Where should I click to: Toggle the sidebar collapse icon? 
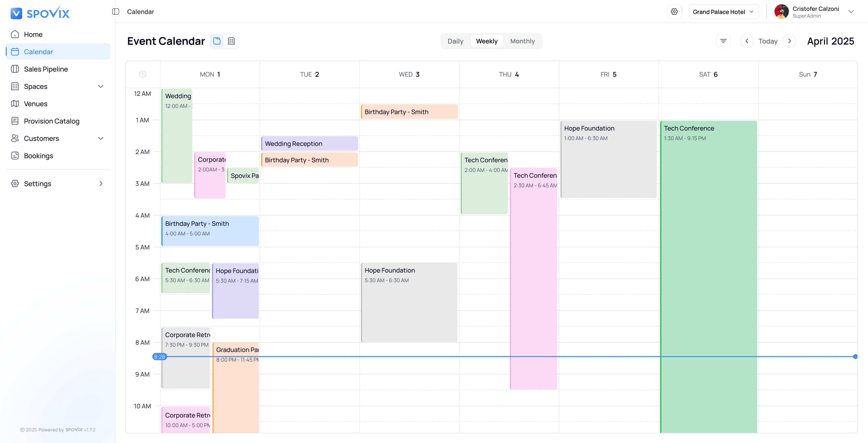pyautogui.click(x=116, y=12)
